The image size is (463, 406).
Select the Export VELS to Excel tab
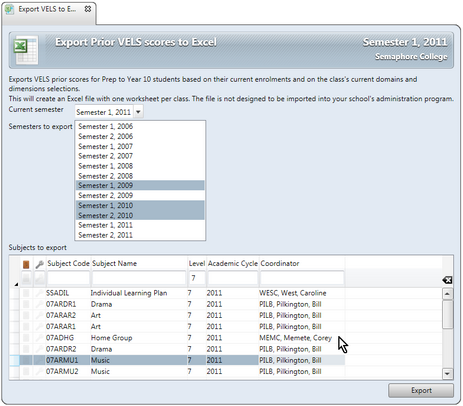point(49,9)
